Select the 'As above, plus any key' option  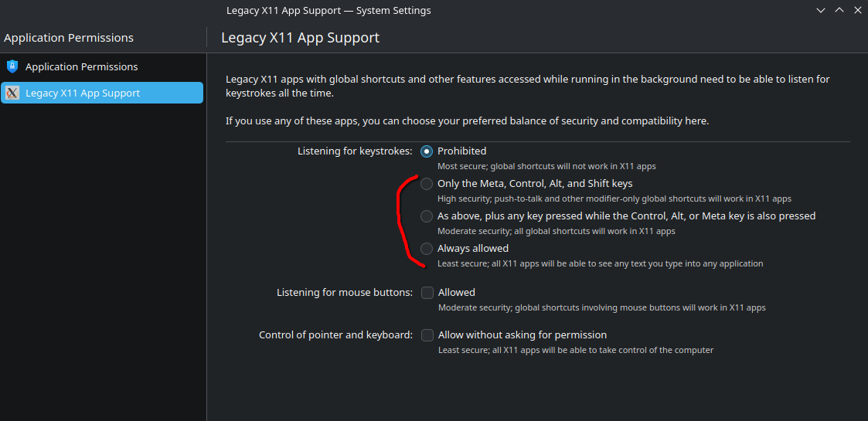point(427,216)
